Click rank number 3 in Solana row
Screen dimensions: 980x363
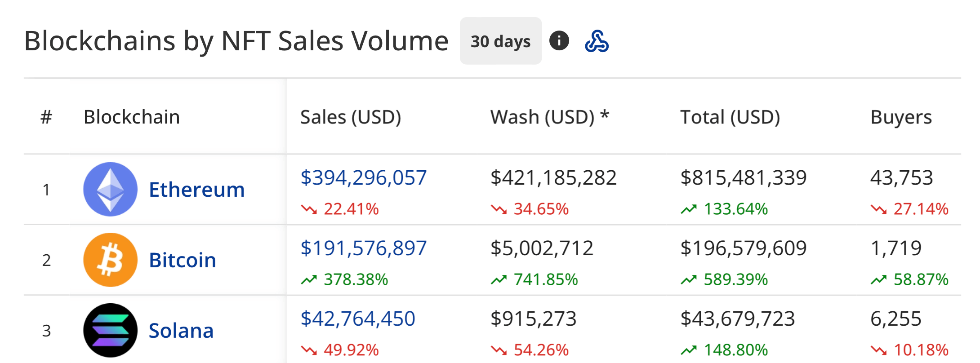click(46, 331)
